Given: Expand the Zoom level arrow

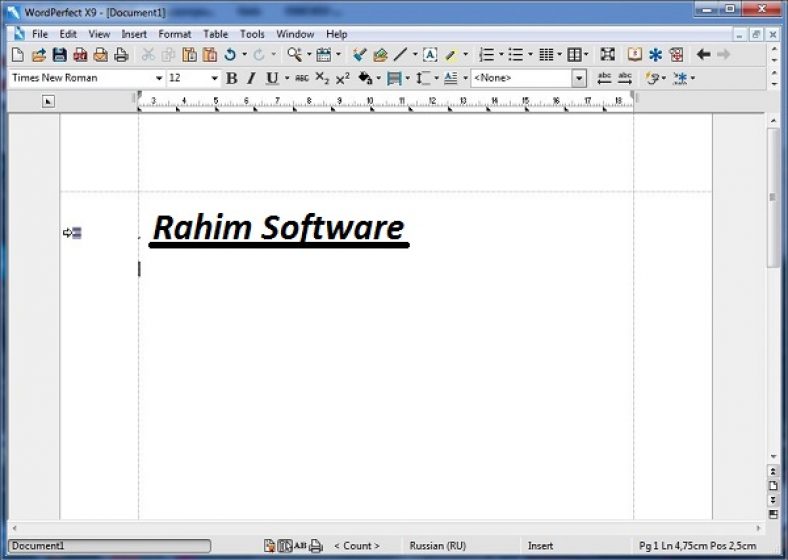Looking at the screenshot, I should [x=309, y=54].
